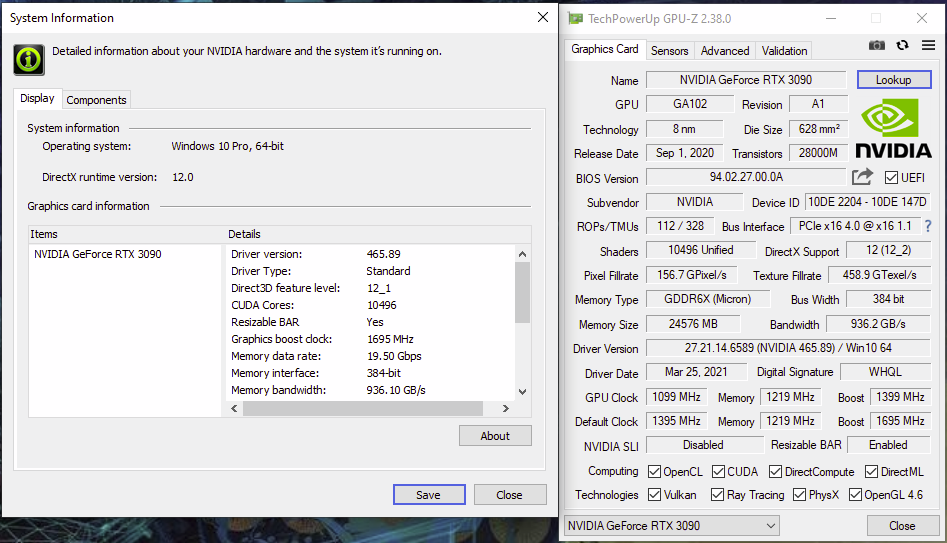Click the NVIDIA SLI Disabled field
Image resolution: width=947 pixels, height=543 pixels.
tap(705, 445)
